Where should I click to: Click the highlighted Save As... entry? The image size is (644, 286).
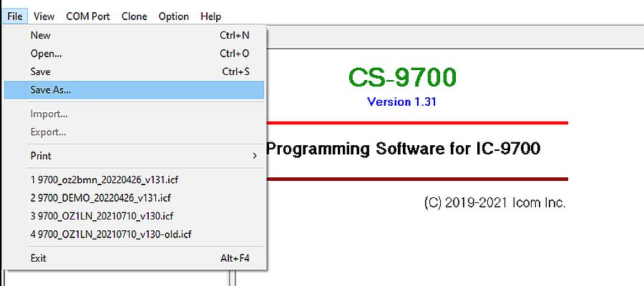[134, 90]
